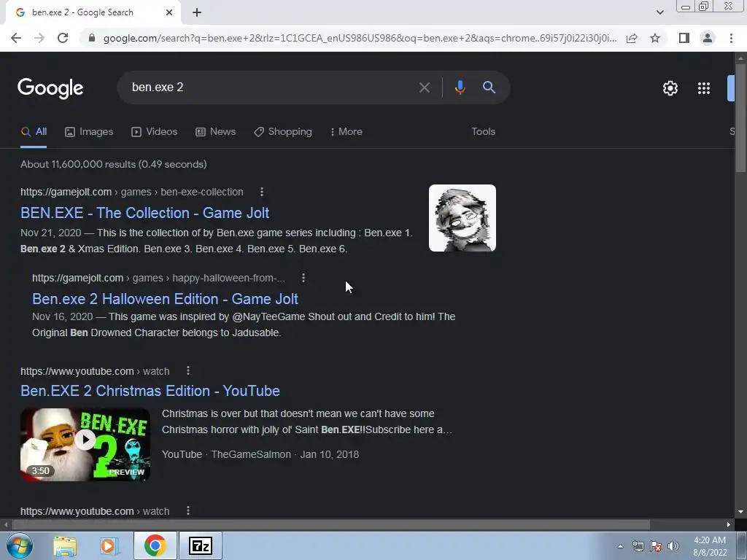747x560 pixels.
Task: Select the All results tab
Action: [x=34, y=132]
